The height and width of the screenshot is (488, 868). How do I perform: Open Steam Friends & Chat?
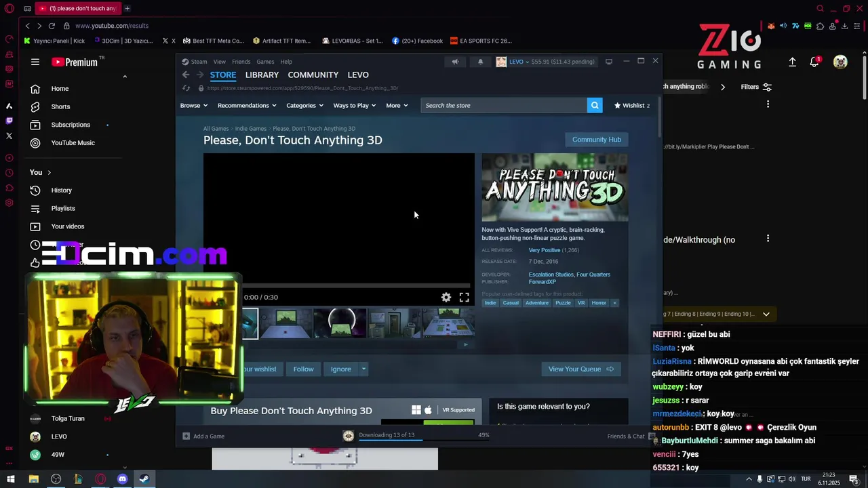coord(631,436)
